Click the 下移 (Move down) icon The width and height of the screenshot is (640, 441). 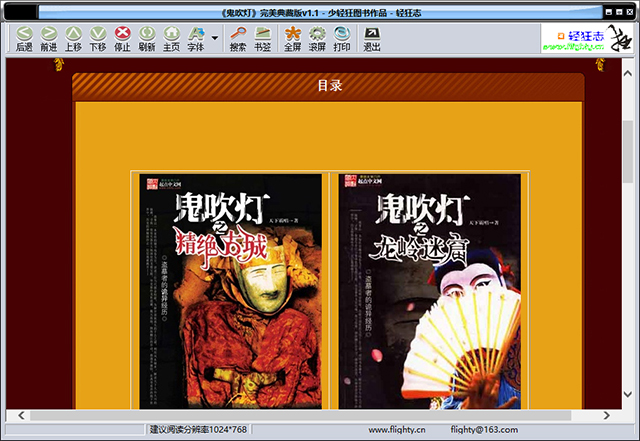[98, 39]
